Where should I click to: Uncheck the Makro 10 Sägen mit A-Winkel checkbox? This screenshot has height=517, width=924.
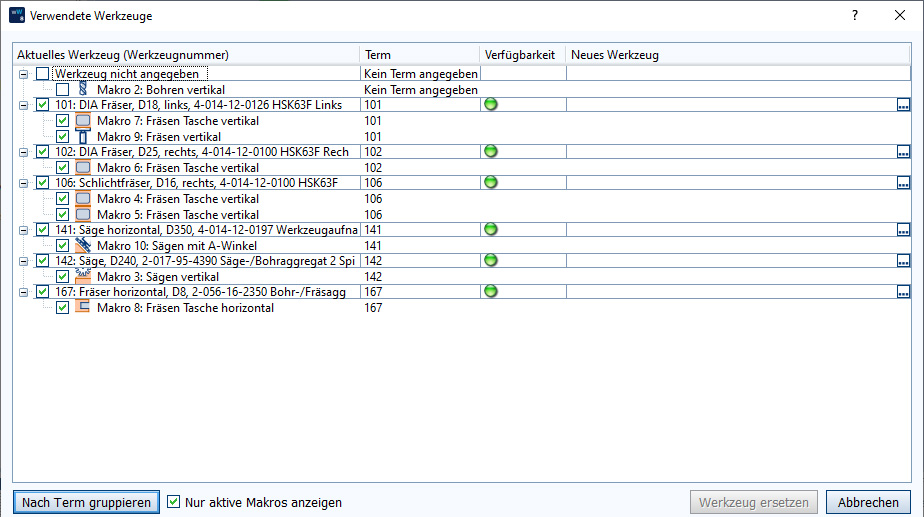pos(62,245)
